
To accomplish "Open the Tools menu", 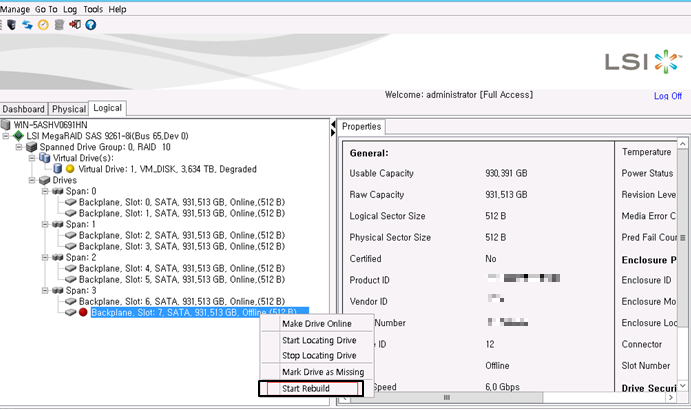I will coord(93,9).
